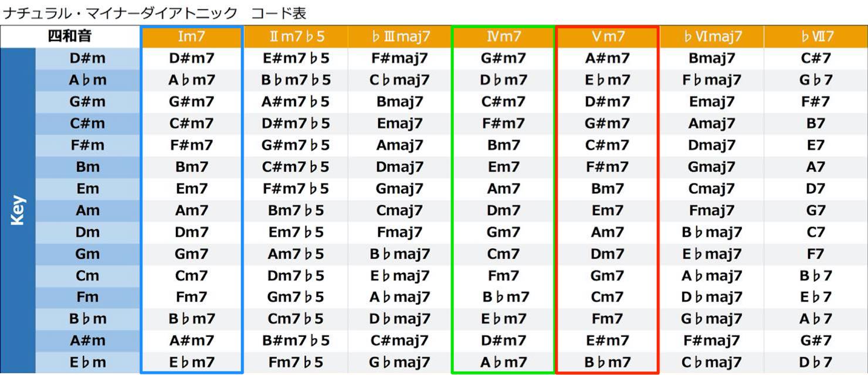The height and width of the screenshot is (375, 868).
Task: Select the Am key cell
Action: (87, 210)
